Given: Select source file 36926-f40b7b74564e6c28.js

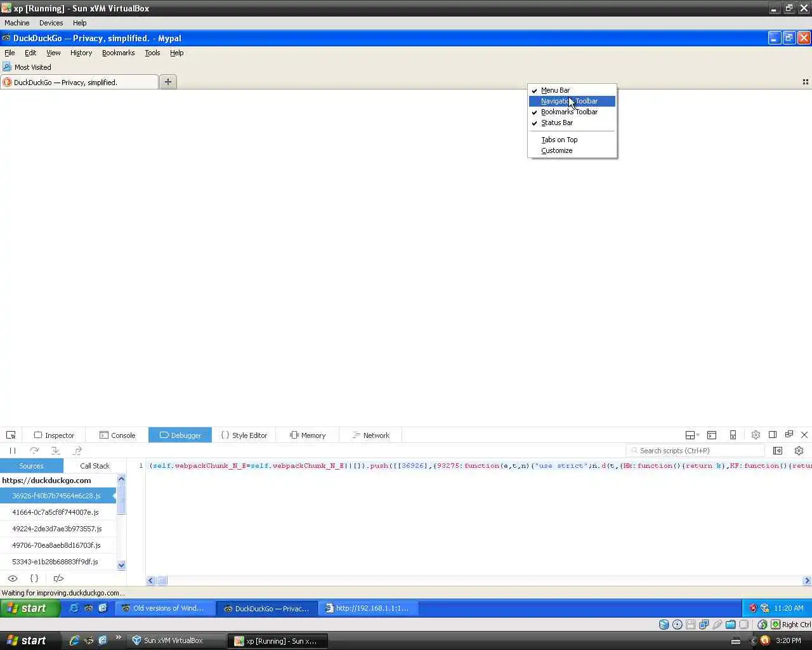Looking at the screenshot, I should (x=58, y=496).
